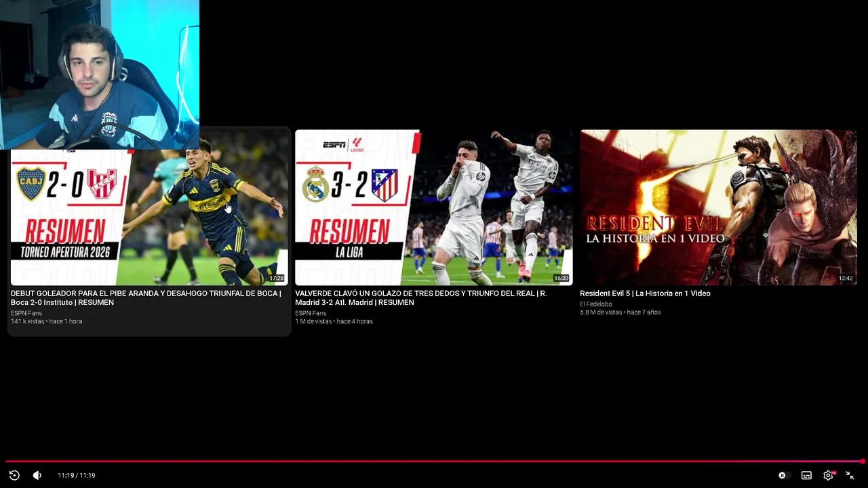868x488 pixels.
Task: Open the Real Madrid 3-2 Atlético thumbnail
Action: (x=434, y=207)
